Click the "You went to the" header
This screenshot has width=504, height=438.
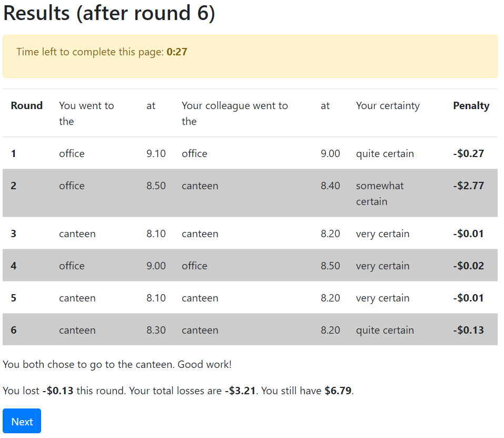[x=86, y=113]
